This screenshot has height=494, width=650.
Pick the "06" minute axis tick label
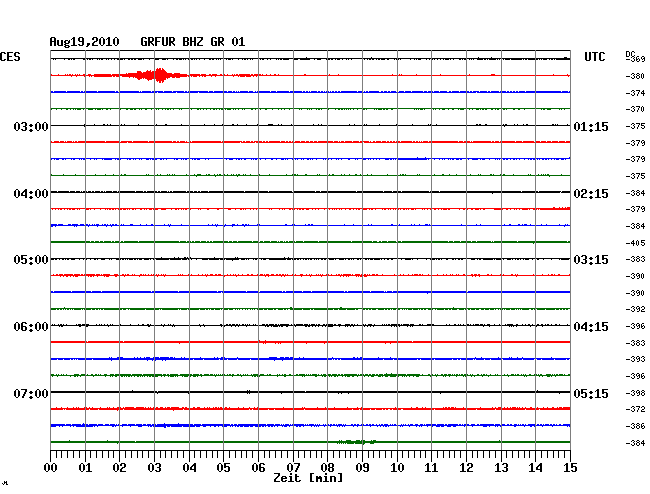click(x=258, y=468)
